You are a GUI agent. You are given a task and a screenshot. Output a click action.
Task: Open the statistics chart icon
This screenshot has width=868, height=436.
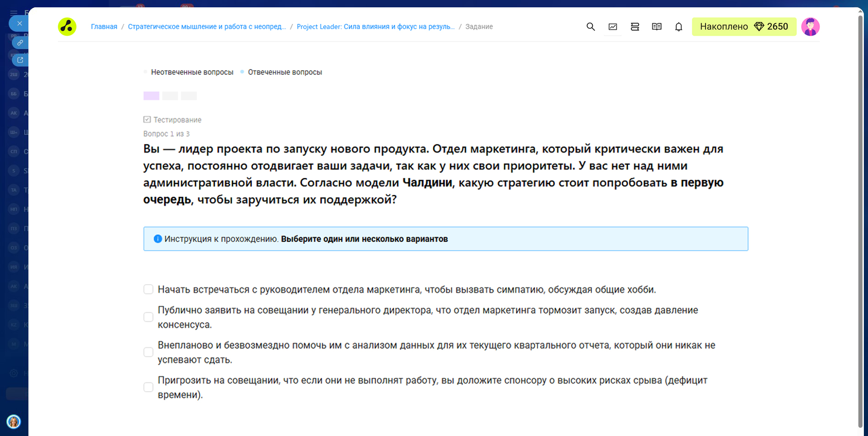coord(613,27)
